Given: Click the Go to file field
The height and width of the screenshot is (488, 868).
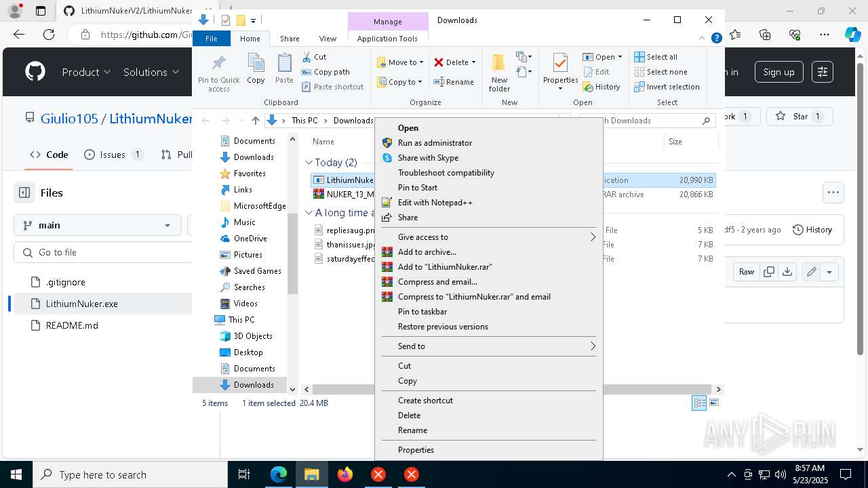Looking at the screenshot, I should pos(108,252).
